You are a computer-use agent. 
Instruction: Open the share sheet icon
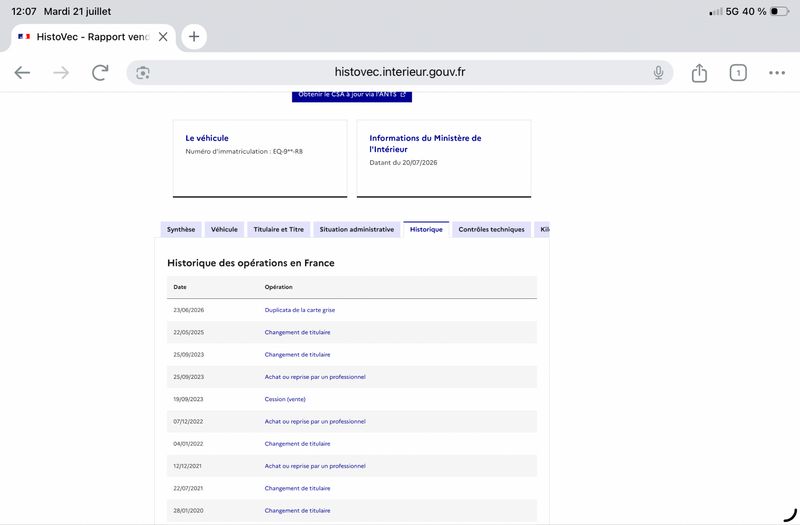(699, 73)
